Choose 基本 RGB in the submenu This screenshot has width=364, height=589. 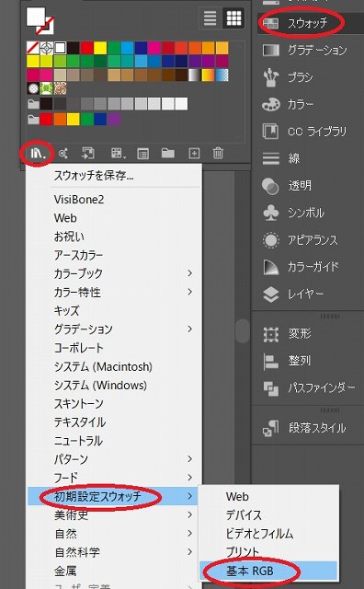click(268, 571)
